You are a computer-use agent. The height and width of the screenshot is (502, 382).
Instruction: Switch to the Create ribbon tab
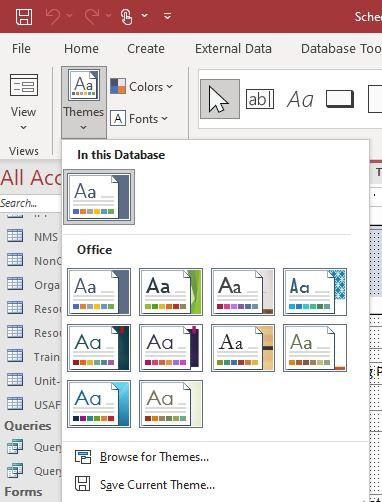click(146, 49)
